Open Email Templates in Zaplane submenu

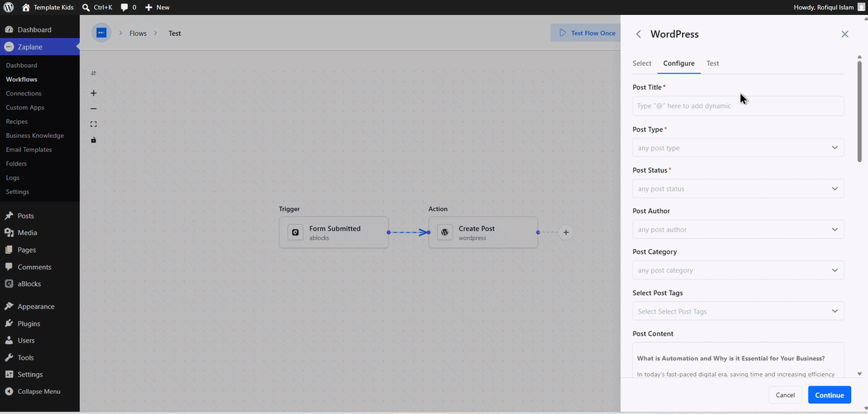(28, 149)
